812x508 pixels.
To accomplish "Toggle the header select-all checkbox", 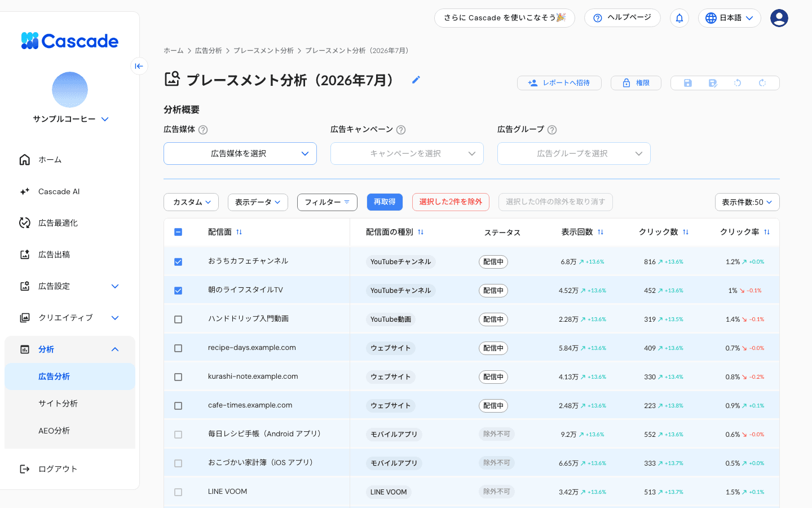I will (x=178, y=232).
